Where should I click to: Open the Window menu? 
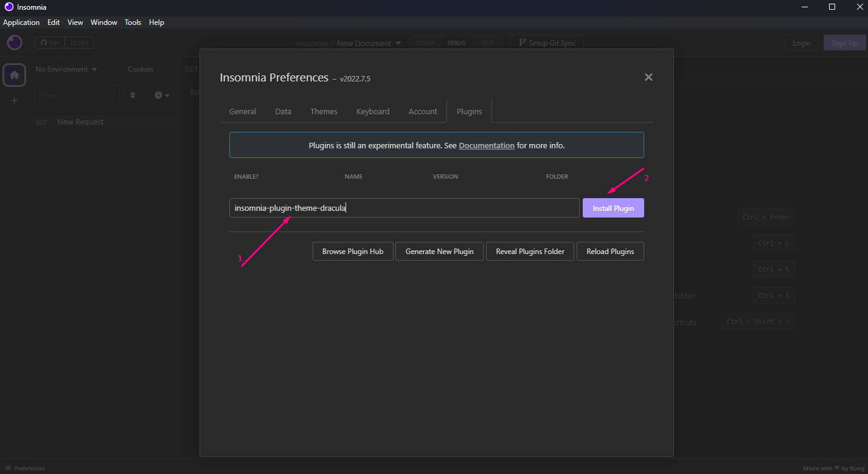click(x=104, y=22)
